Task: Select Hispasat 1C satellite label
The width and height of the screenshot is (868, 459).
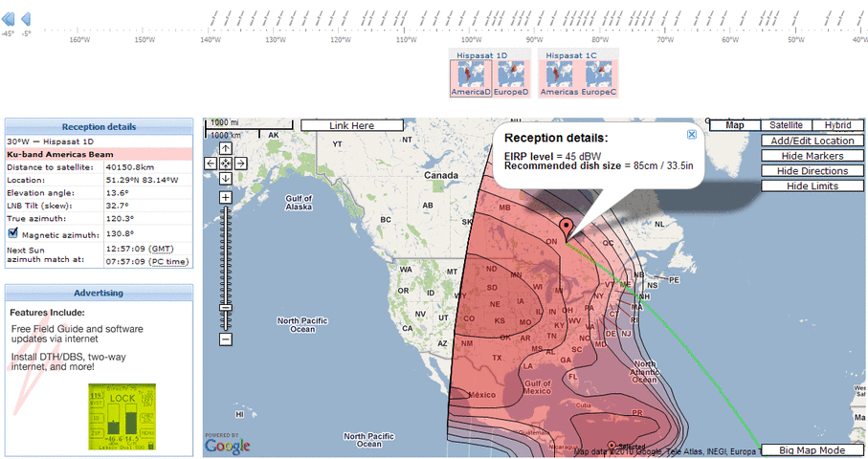Action: pyautogui.click(x=571, y=55)
